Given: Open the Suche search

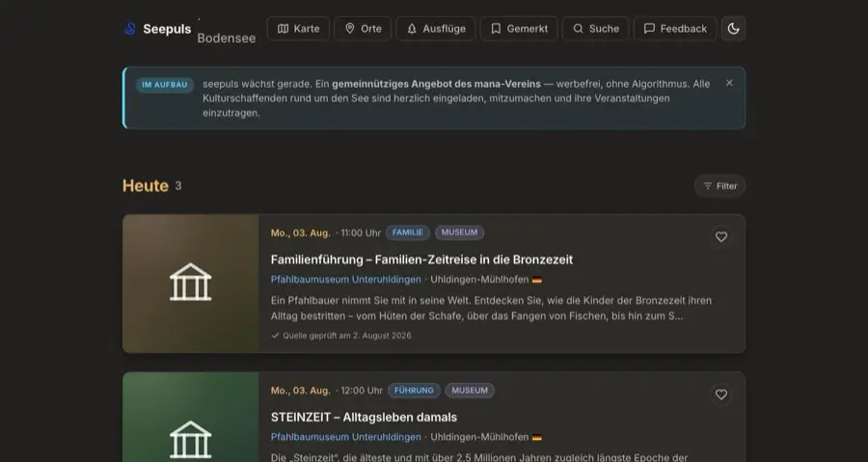Looking at the screenshot, I should pos(596,29).
